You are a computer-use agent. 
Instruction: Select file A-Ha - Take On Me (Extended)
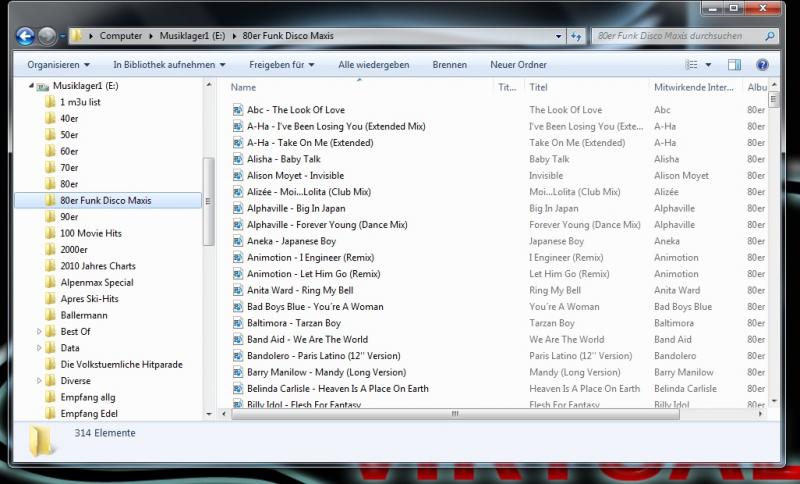(310, 143)
